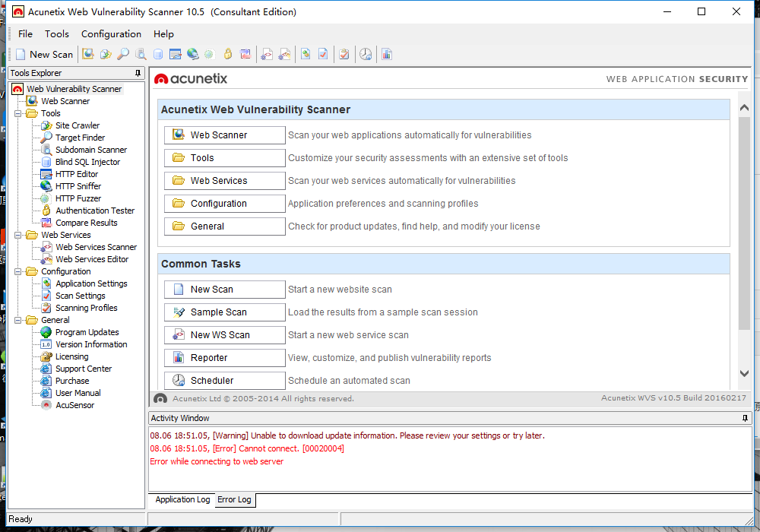760x532 pixels.
Task: Click the General button in the main pane
Action: 224,226
